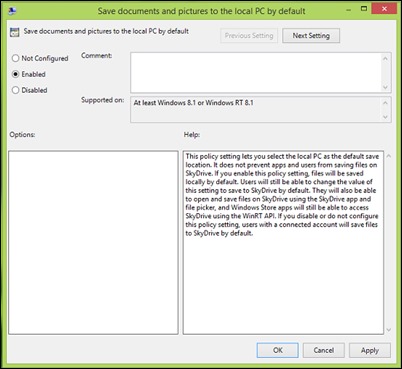This screenshot has width=402, height=369.
Task: Click the policy setting icon beside the heading
Action: pyautogui.click(x=14, y=32)
